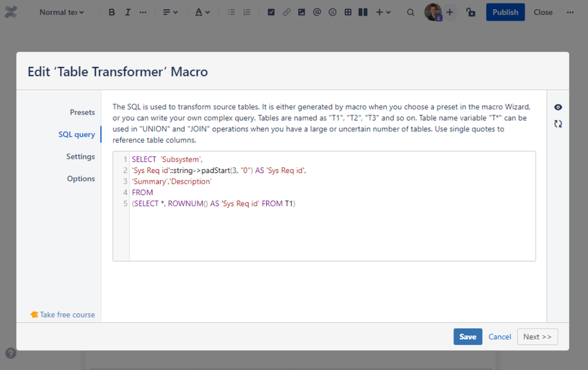Close the editor
The height and width of the screenshot is (370, 588).
pyautogui.click(x=543, y=12)
